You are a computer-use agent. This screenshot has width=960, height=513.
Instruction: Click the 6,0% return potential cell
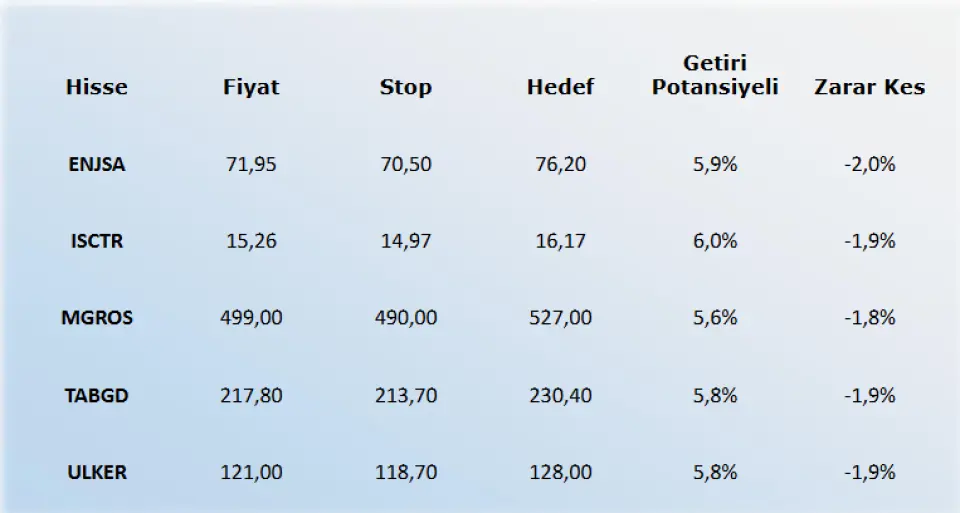click(x=715, y=241)
